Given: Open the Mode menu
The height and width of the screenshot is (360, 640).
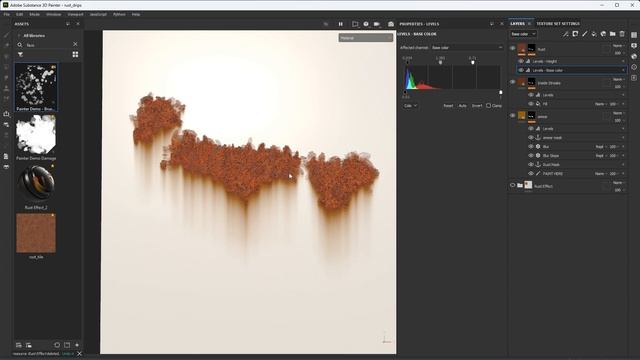Looking at the screenshot, I should (34, 14).
